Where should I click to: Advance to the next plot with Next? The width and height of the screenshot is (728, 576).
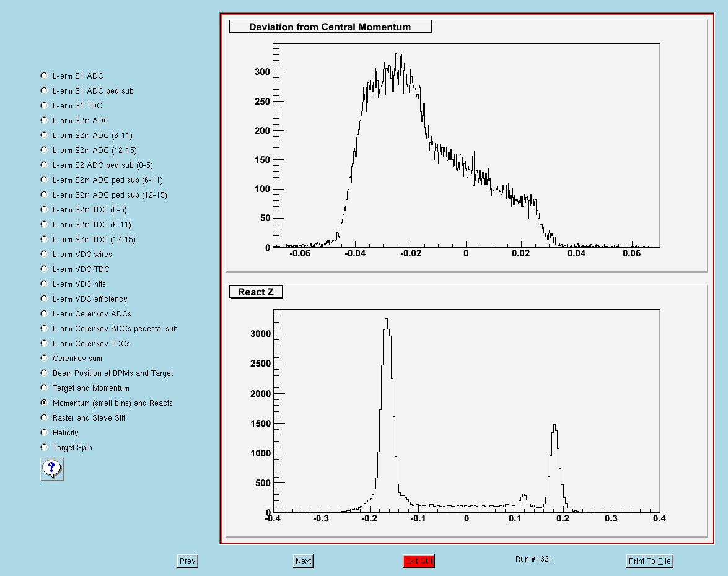pyautogui.click(x=303, y=561)
